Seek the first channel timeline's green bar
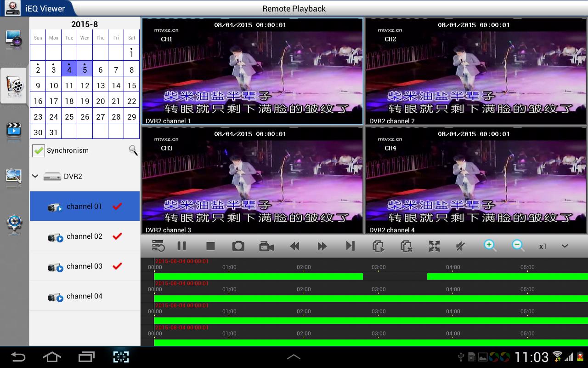 click(x=258, y=276)
